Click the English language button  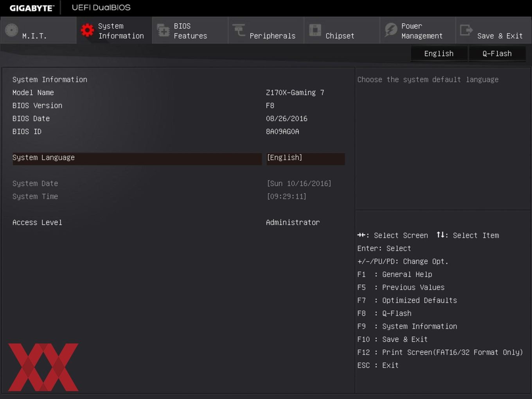(x=439, y=54)
